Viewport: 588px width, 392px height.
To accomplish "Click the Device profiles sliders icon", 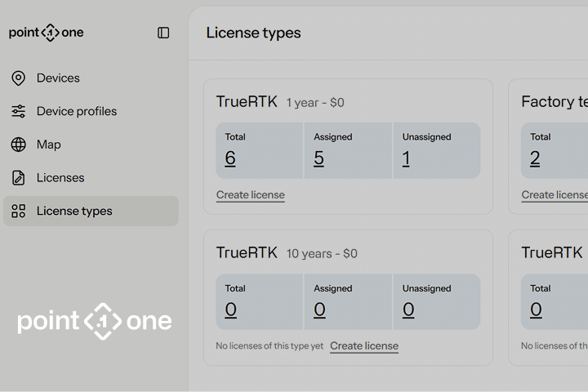I will [x=18, y=111].
